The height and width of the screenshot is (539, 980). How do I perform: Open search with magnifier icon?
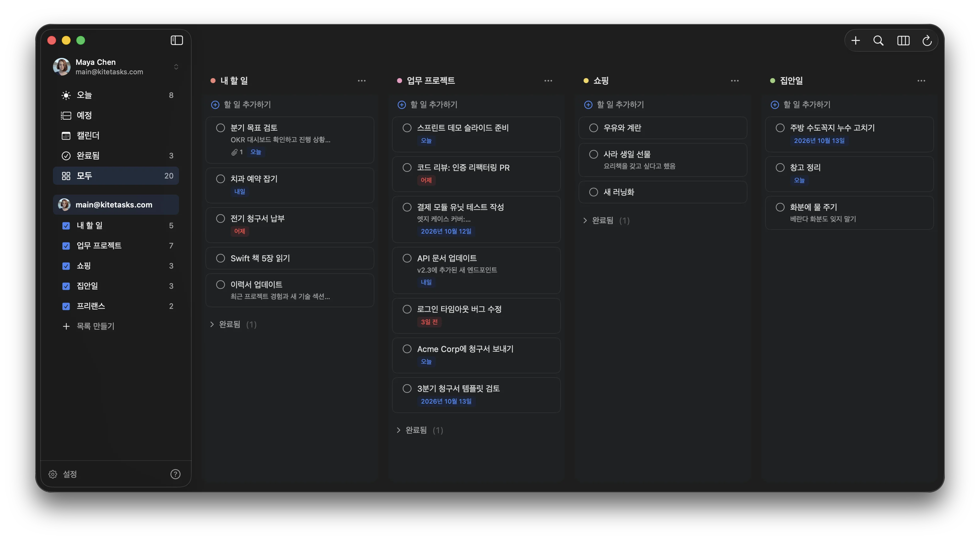(879, 40)
